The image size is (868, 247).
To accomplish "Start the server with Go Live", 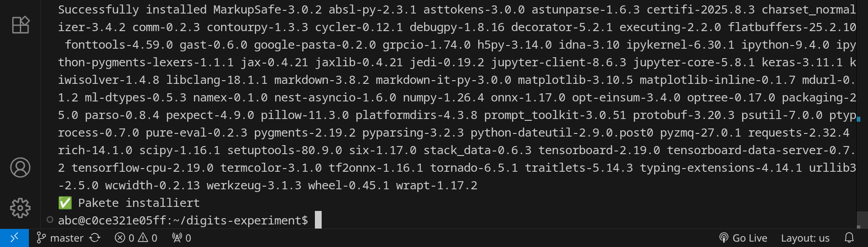I will click(x=743, y=238).
